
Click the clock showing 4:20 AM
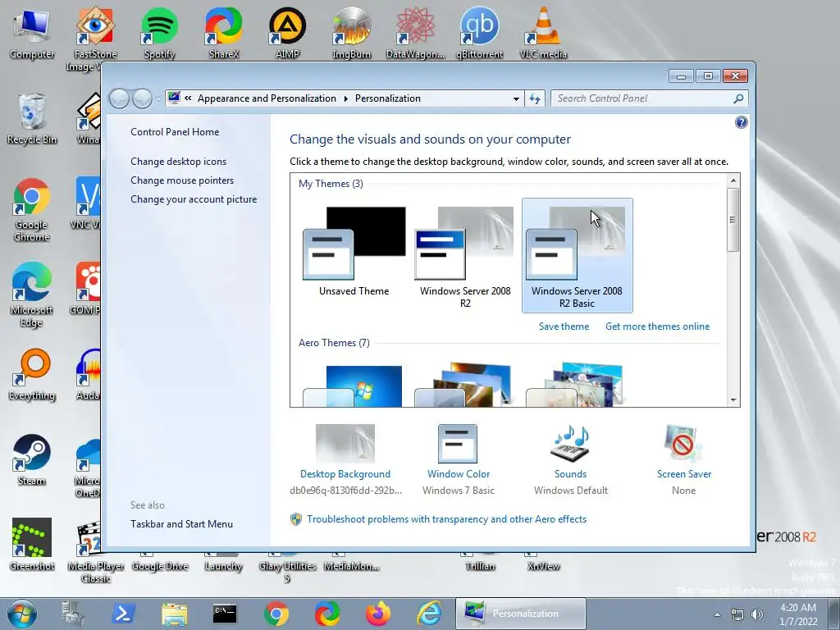[798, 608]
